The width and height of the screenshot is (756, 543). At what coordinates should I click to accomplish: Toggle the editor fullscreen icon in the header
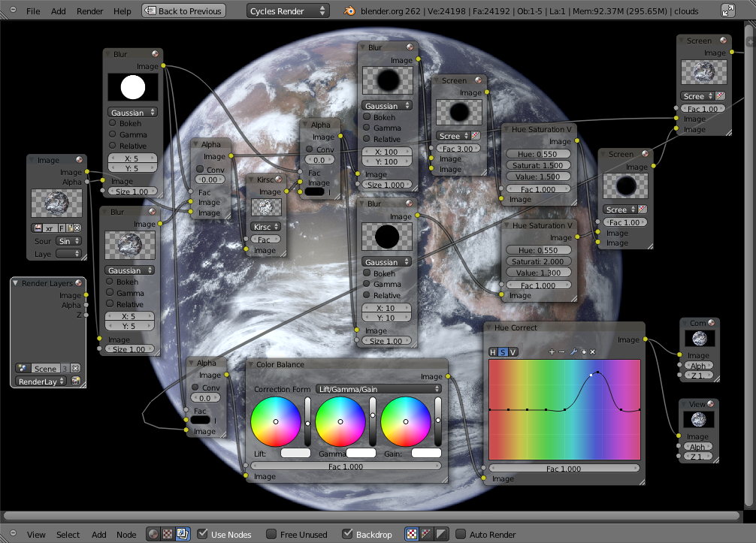tap(727, 11)
